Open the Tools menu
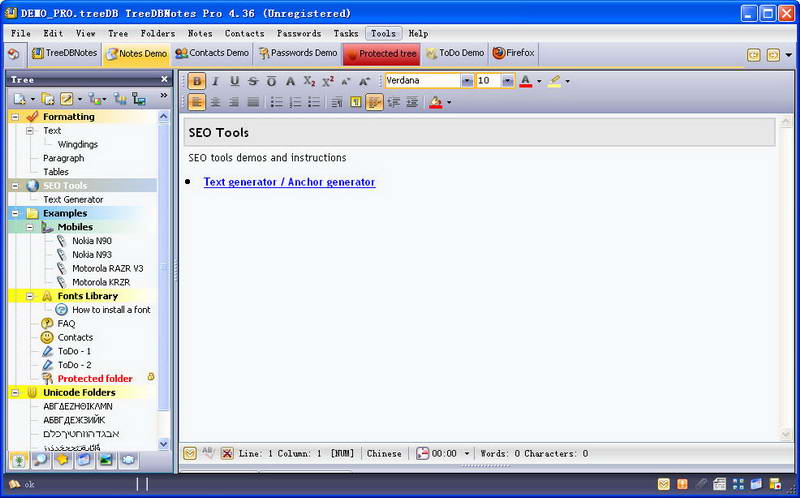The image size is (800, 498). [x=384, y=34]
